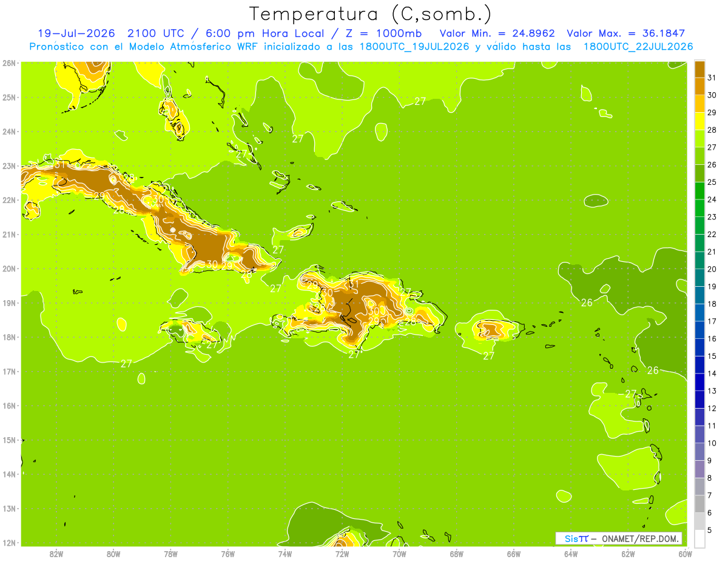
Task: Click colorbar label 22
Action: (712, 234)
